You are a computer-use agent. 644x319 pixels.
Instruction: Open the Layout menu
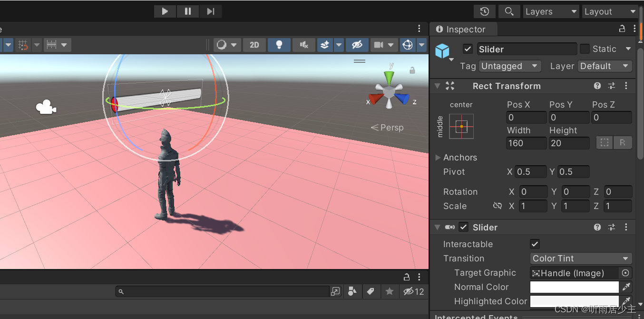[x=610, y=11]
